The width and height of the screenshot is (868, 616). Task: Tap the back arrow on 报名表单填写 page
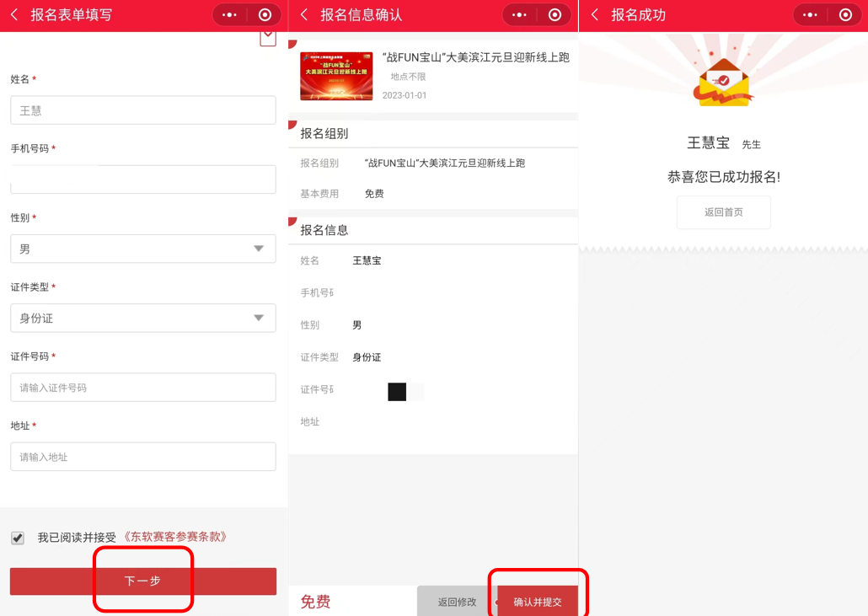click(13, 15)
